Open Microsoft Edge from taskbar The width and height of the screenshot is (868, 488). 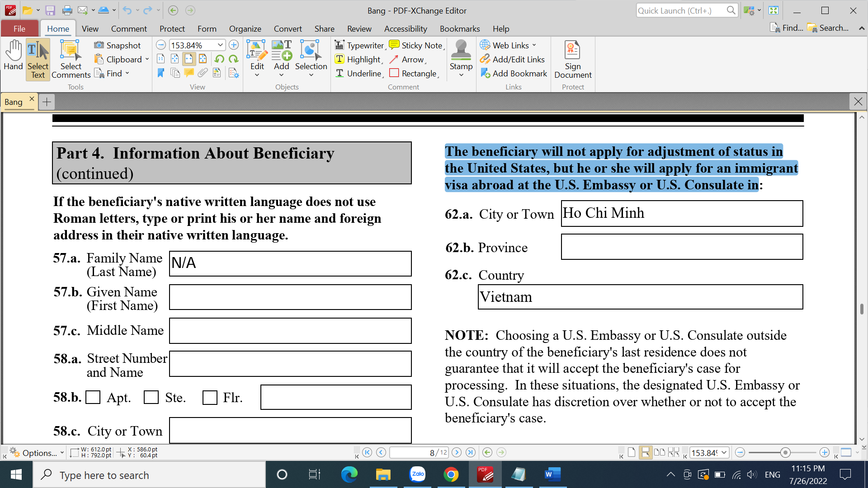[349, 474]
